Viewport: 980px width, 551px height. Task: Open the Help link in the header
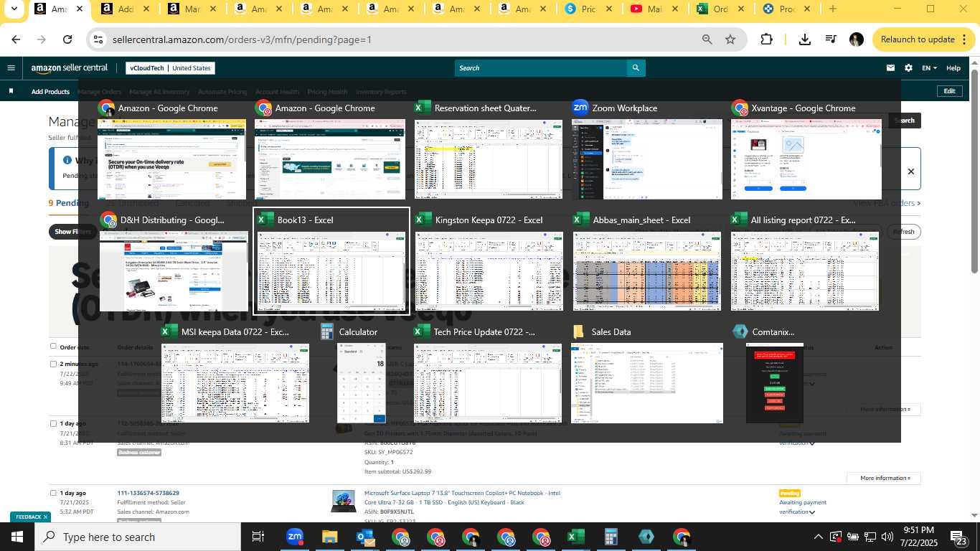pyautogui.click(x=953, y=68)
